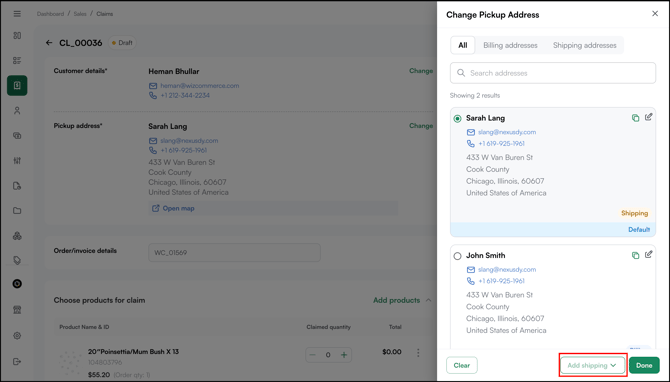
Task: Open the cubes inventory sidebar icon
Action: pos(17,236)
